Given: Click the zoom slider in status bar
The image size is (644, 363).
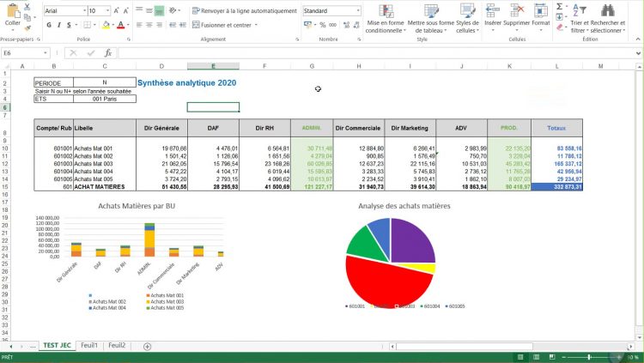Looking at the screenshot, I should 591,355.
